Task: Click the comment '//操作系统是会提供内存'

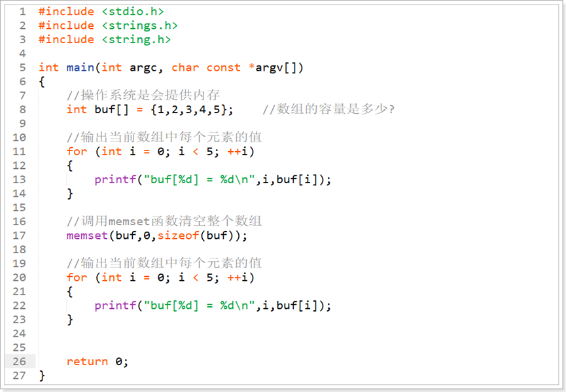Action: tap(143, 96)
